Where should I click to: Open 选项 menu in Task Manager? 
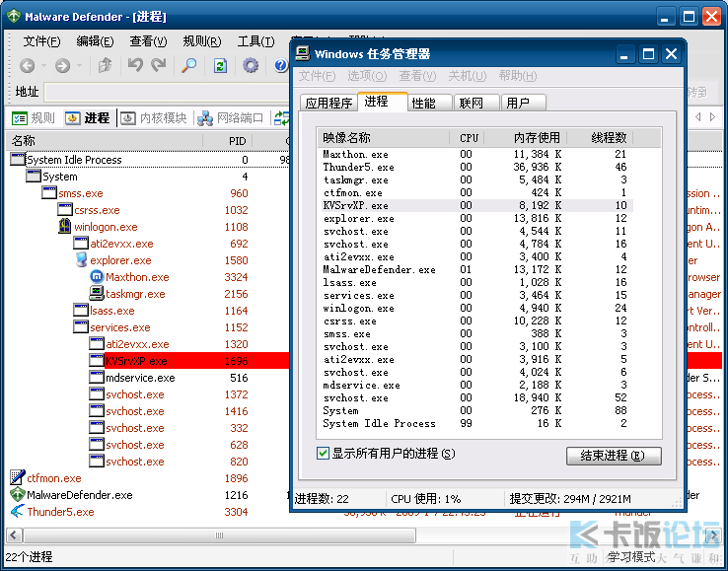[x=367, y=76]
